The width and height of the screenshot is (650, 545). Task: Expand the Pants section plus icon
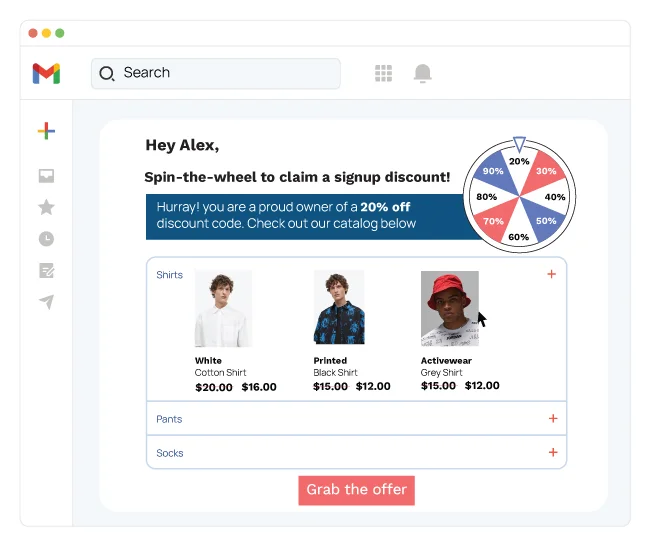(553, 419)
